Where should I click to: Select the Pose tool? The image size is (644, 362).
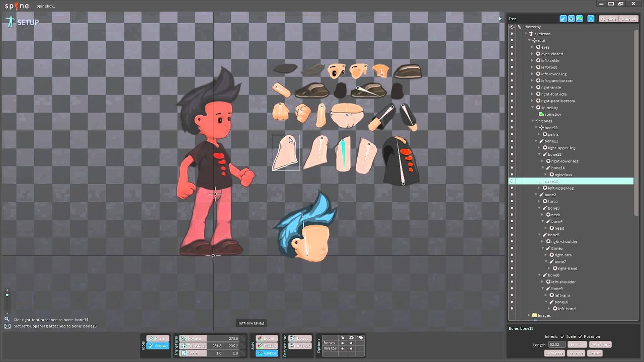(157, 338)
